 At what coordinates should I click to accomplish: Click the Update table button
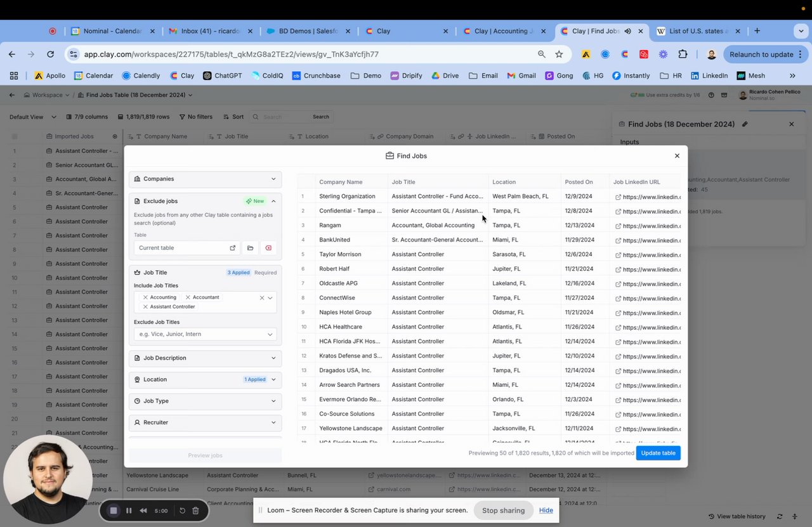[x=658, y=453]
